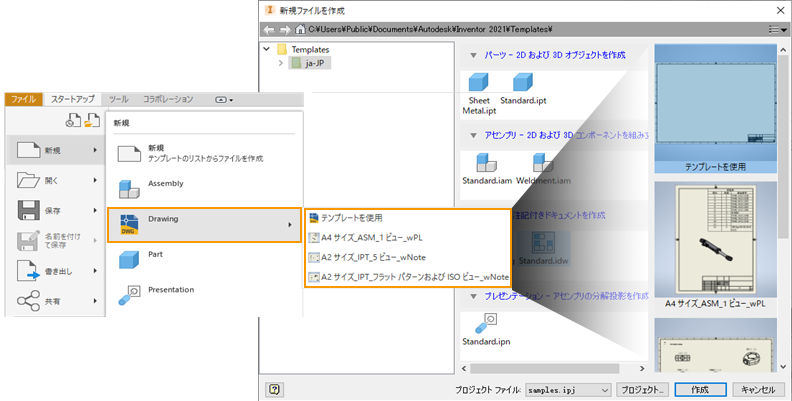
Task: Open the 開く menu entry
Action: click(x=56, y=180)
